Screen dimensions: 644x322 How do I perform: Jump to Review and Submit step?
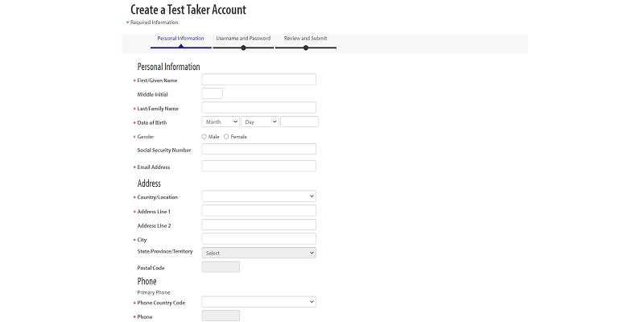[305, 39]
